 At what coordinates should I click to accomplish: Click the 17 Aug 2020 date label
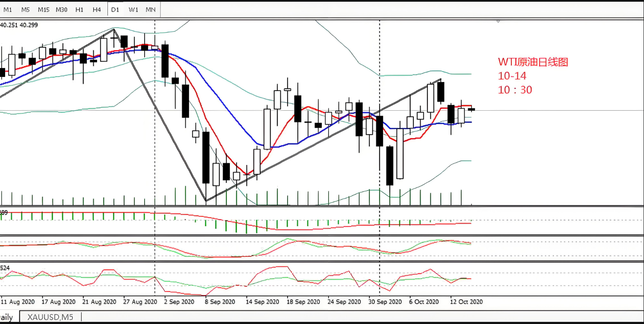(x=59, y=302)
